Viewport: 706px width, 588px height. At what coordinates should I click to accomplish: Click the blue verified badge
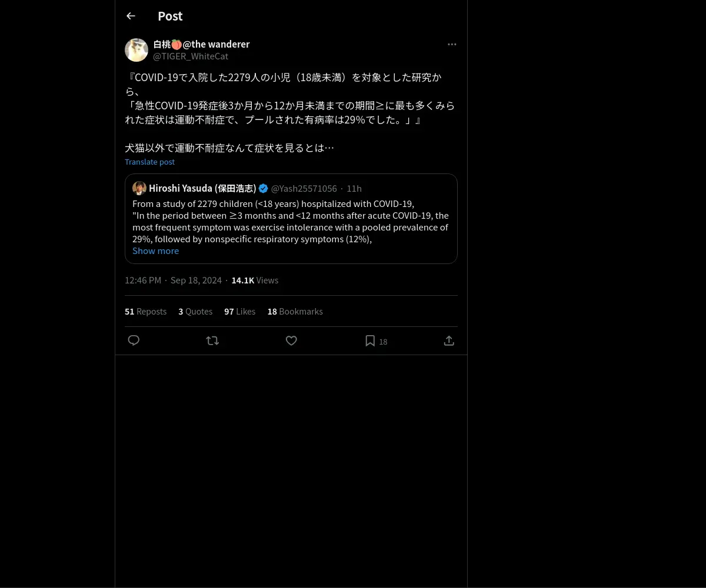click(264, 188)
